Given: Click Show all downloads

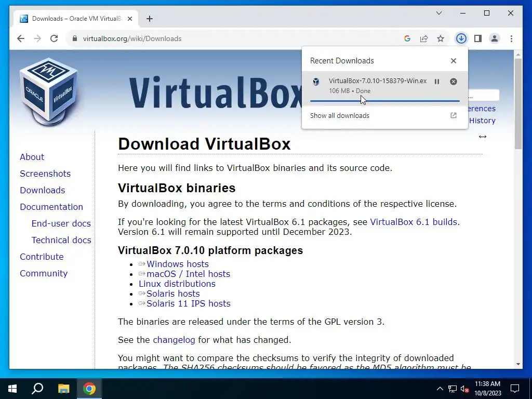Looking at the screenshot, I should (340, 116).
